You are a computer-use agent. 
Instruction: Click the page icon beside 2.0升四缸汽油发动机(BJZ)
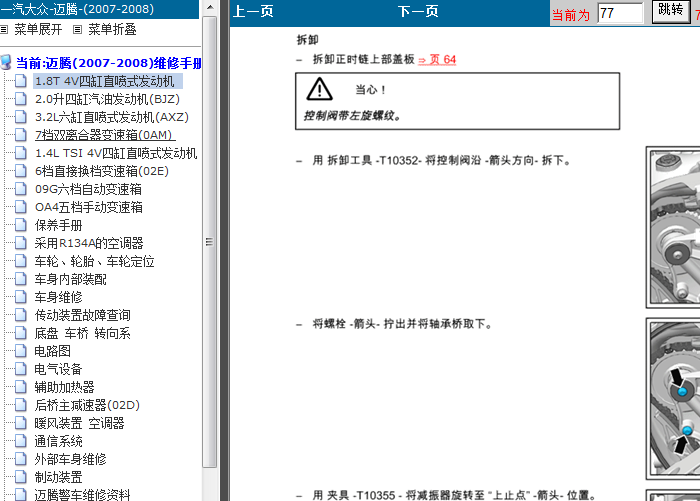pos(21,99)
